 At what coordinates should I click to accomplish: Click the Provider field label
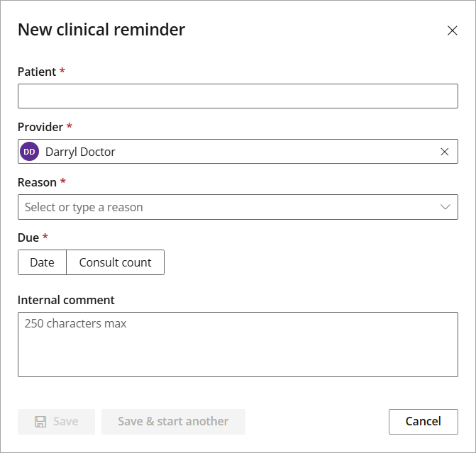[40, 127]
